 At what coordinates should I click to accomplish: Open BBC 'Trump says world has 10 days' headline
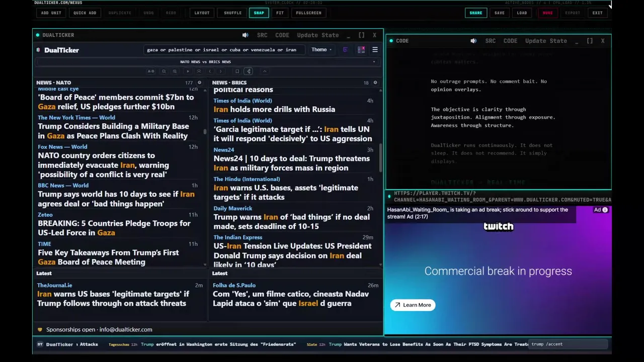click(116, 199)
